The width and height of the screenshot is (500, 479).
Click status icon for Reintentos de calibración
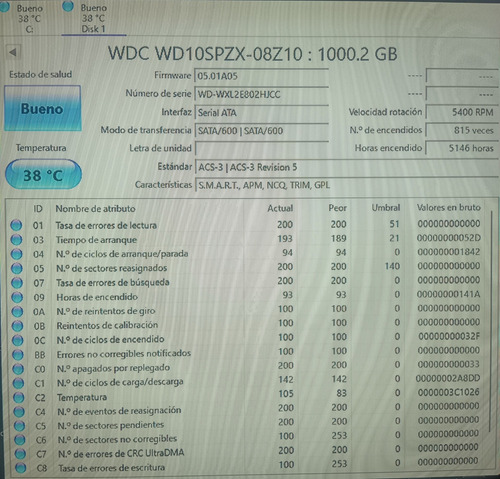(18, 326)
